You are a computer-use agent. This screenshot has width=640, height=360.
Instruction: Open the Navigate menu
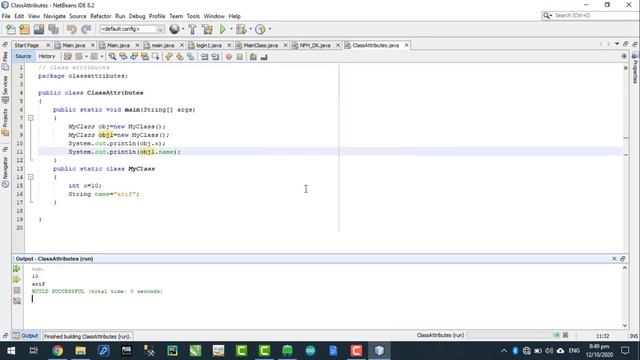54,16
